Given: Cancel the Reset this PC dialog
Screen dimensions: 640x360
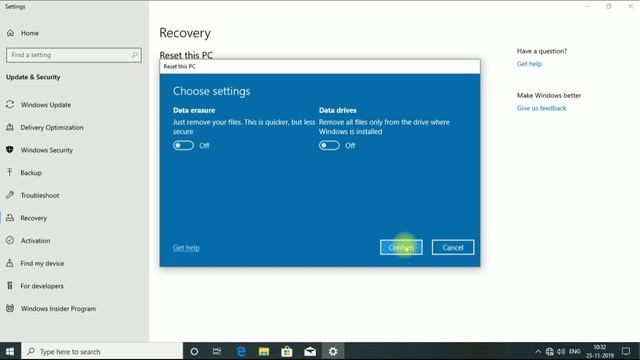Looking at the screenshot, I should point(453,247).
